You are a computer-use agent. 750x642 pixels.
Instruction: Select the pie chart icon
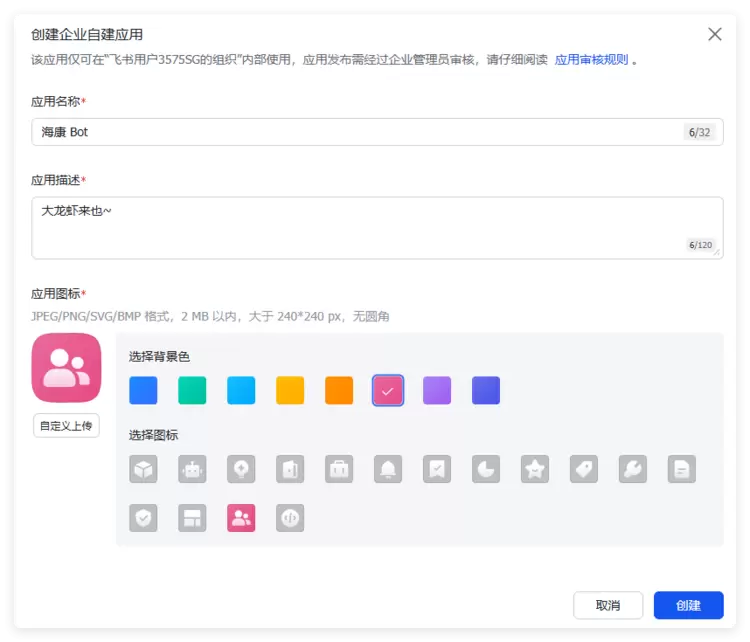click(x=486, y=469)
